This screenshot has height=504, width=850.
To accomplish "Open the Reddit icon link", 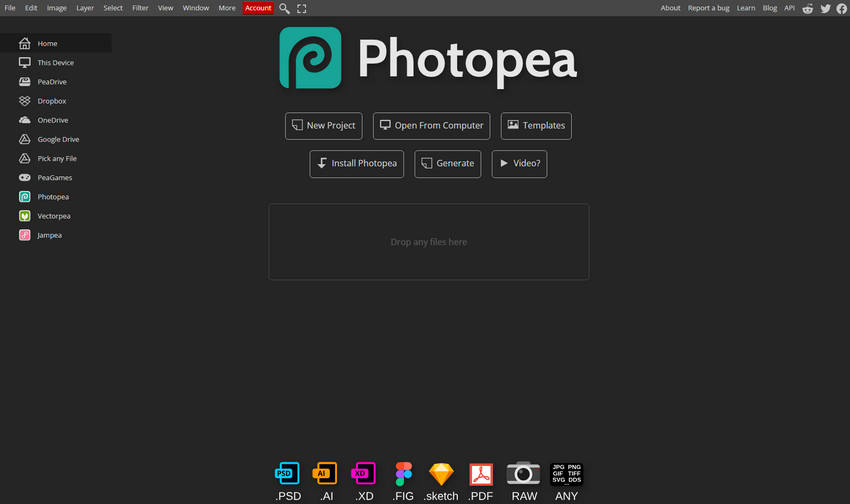I will [x=808, y=8].
